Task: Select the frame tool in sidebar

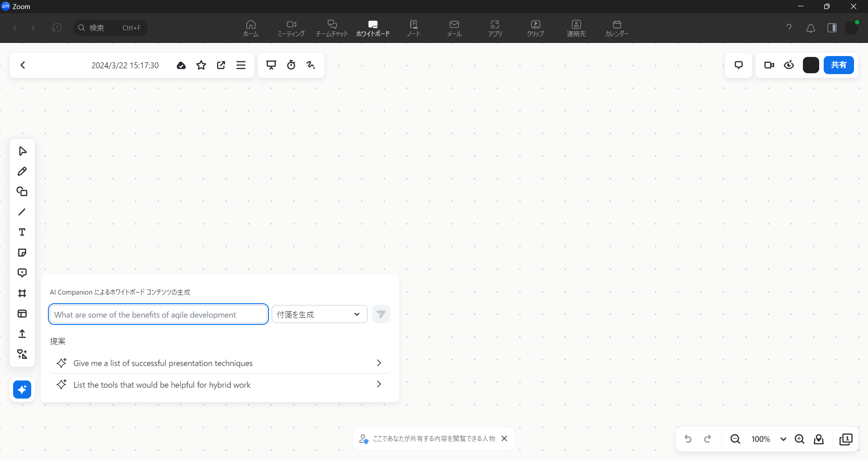Action: [22, 293]
